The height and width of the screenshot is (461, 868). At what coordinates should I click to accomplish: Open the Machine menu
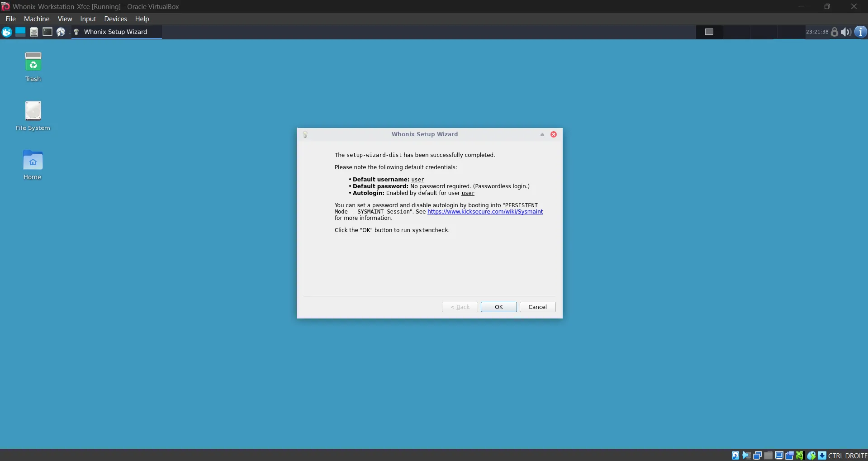37,19
